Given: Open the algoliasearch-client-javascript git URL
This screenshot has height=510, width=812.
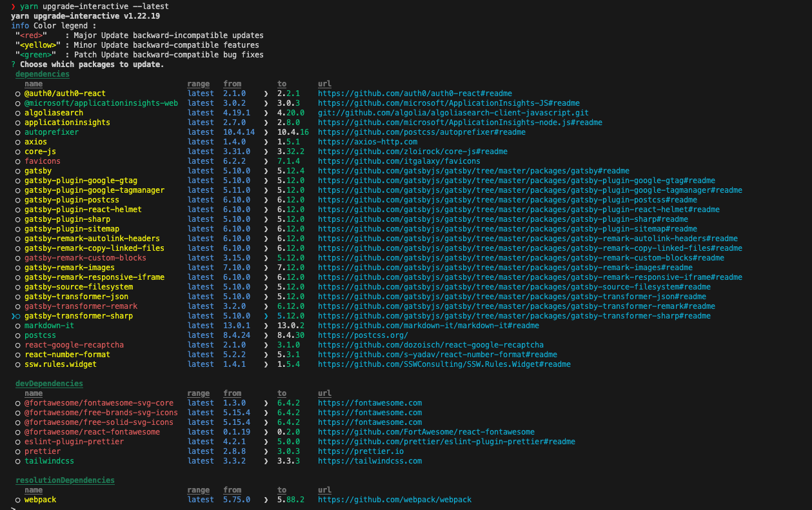Looking at the screenshot, I should tap(453, 113).
